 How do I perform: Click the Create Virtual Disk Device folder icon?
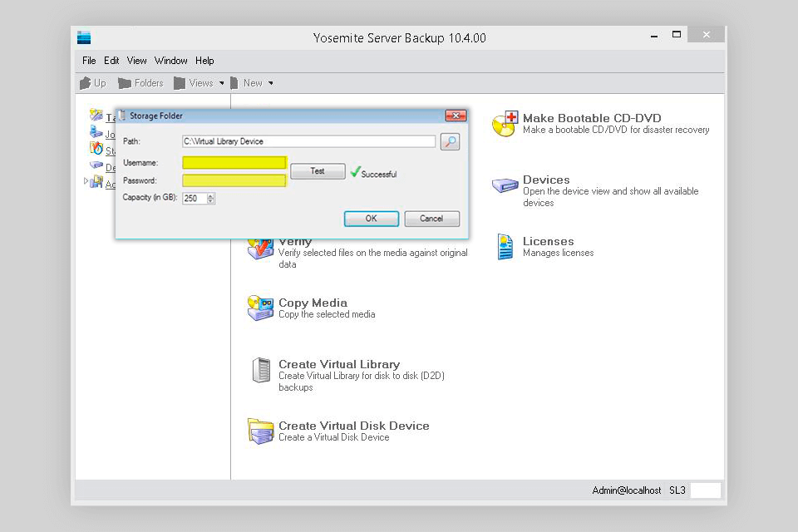260,431
